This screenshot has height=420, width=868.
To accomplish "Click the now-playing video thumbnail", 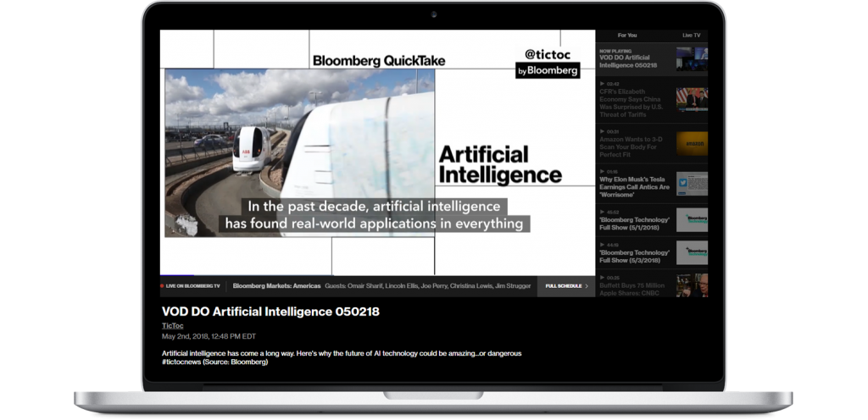I will (x=692, y=59).
